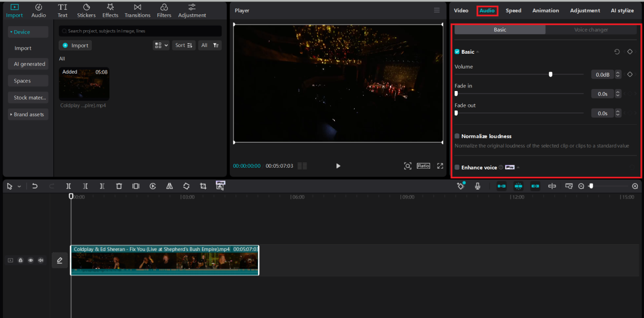Switch to the Speed tab
The width and height of the screenshot is (644, 318).
[513, 10]
